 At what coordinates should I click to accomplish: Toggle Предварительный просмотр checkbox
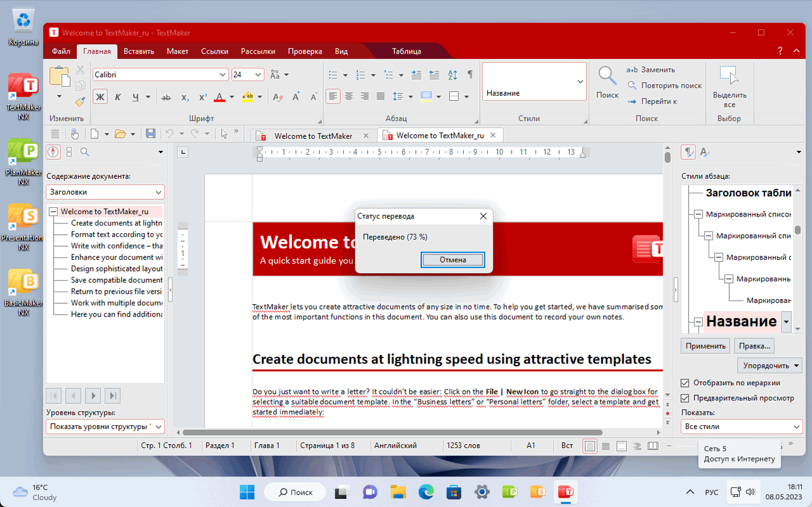pyautogui.click(x=685, y=398)
